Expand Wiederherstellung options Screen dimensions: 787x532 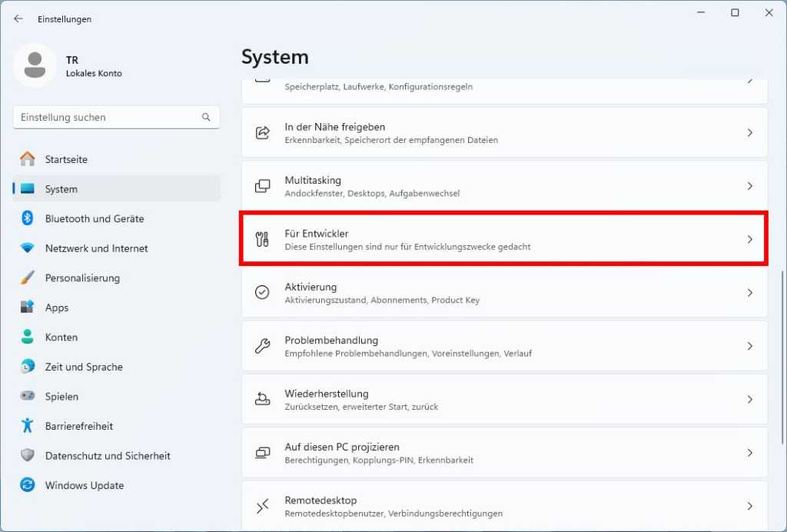[504, 399]
